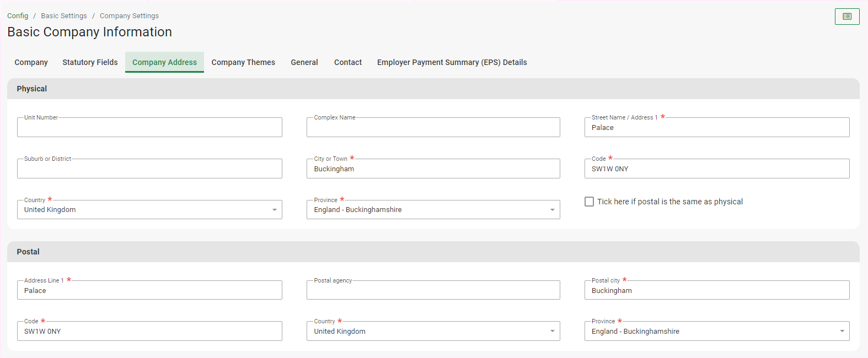Click the Suburb or District field
The height and width of the screenshot is (358, 868).
click(149, 169)
